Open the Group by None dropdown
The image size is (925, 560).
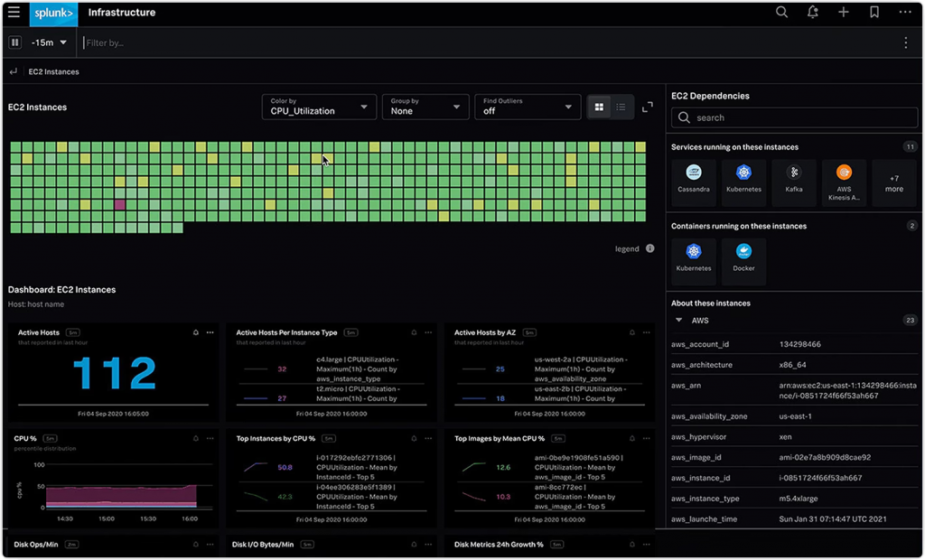point(425,107)
